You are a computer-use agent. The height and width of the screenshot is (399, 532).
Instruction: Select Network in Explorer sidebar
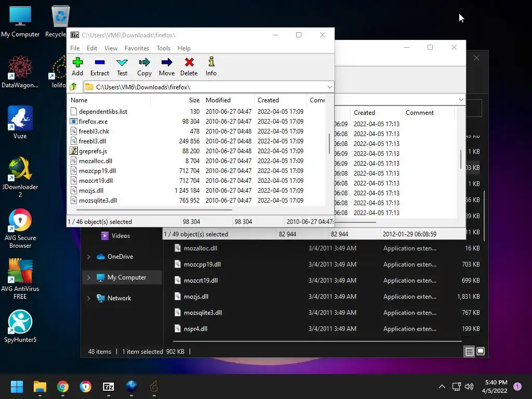coord(119,298)
